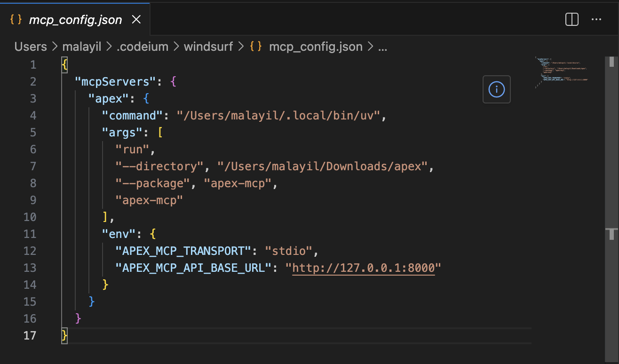This screenshot has width=619, height=364.
Task: Click the blue info circle icon
Action: coord(497,89)
